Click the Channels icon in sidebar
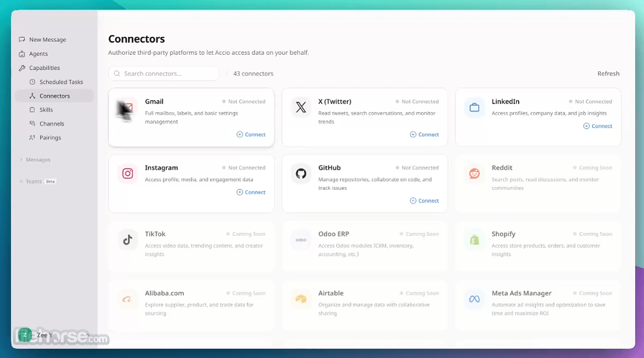 point(33,124)
